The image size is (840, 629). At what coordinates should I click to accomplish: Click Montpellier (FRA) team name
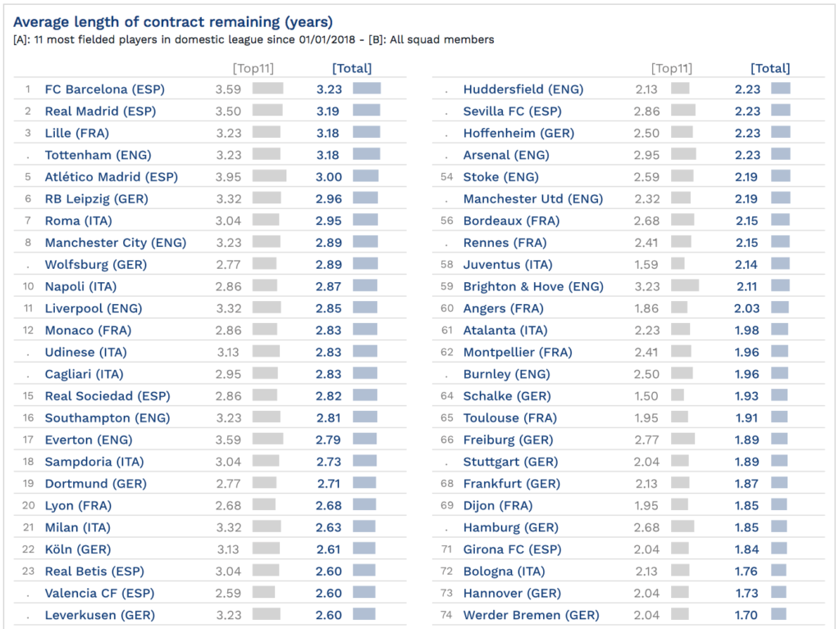pyautogui.click(x=518, y=353)
